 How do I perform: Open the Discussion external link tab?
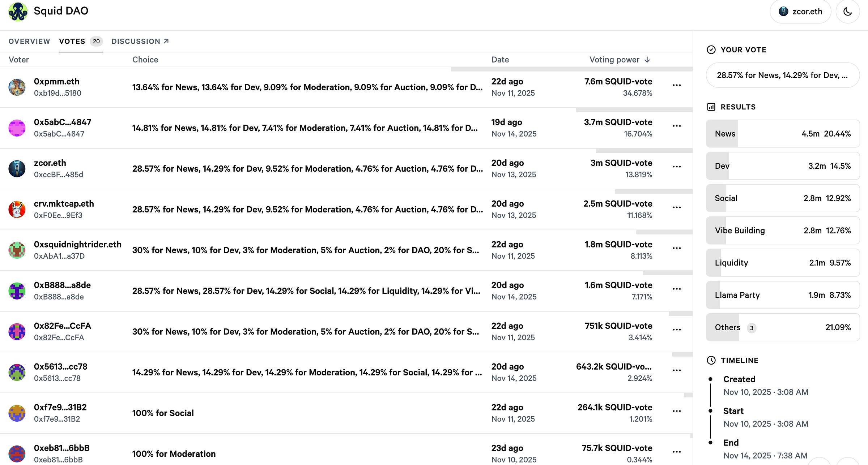140,41
